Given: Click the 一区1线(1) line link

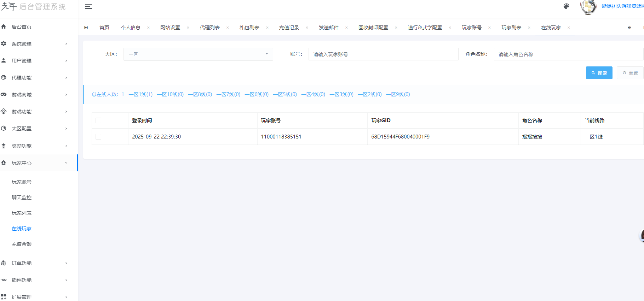Looking at the screenshot, I should point(140,94).
